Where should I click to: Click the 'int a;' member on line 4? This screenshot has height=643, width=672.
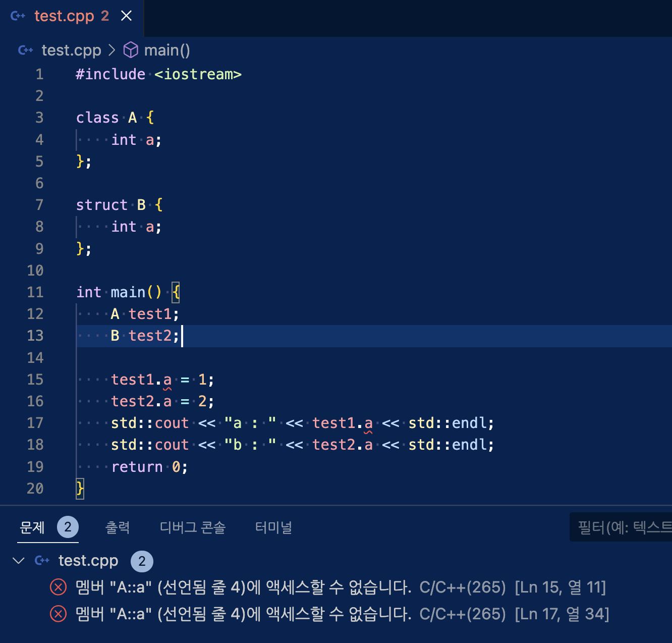[x=136, y=140]
